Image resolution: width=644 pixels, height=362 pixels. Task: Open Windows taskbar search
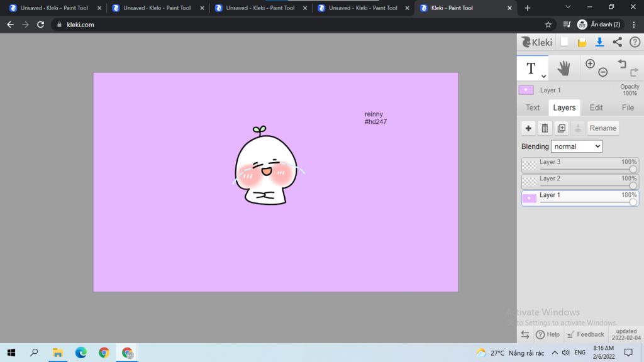tap(34, 353)
